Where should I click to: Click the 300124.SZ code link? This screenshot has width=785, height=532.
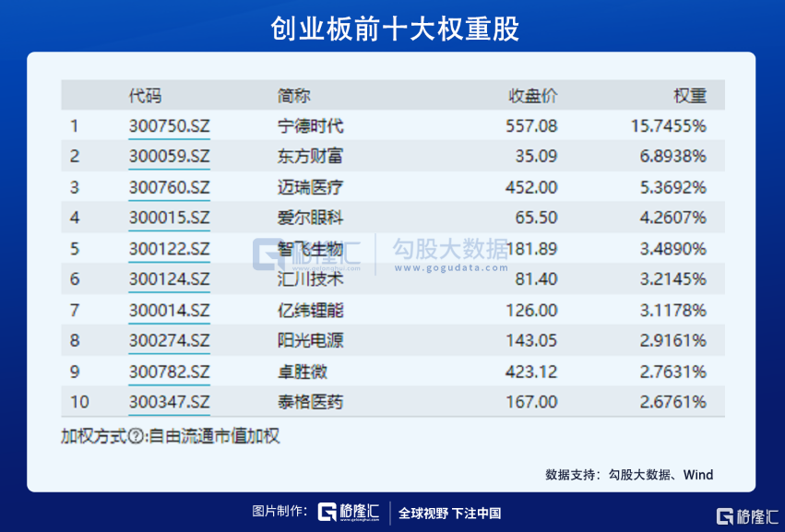pos(169,278)
